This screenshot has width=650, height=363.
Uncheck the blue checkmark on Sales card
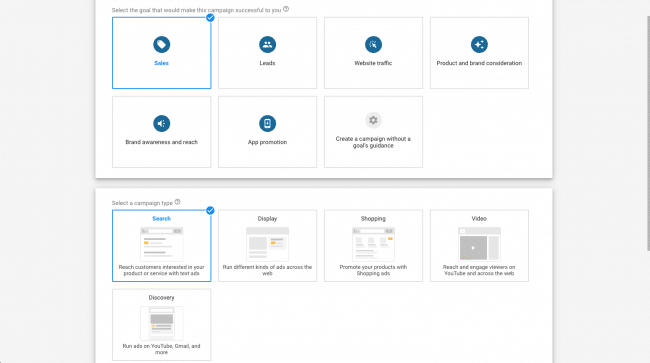[x=210, y=17]
